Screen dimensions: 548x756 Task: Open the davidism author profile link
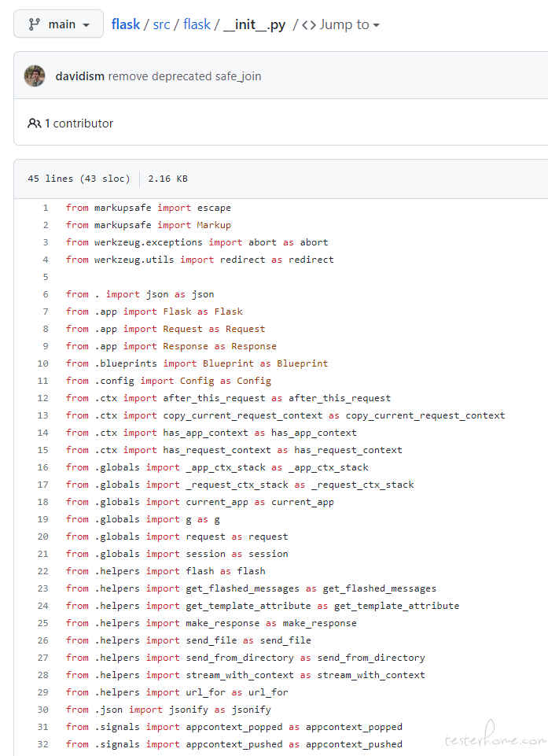coord(79,76)
